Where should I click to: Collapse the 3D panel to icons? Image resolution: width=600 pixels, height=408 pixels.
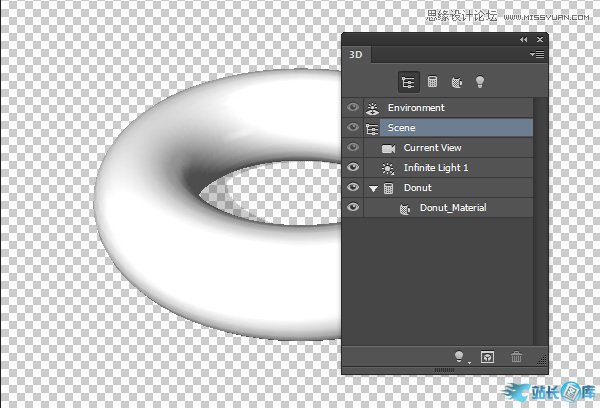click(x=524, y=38)
